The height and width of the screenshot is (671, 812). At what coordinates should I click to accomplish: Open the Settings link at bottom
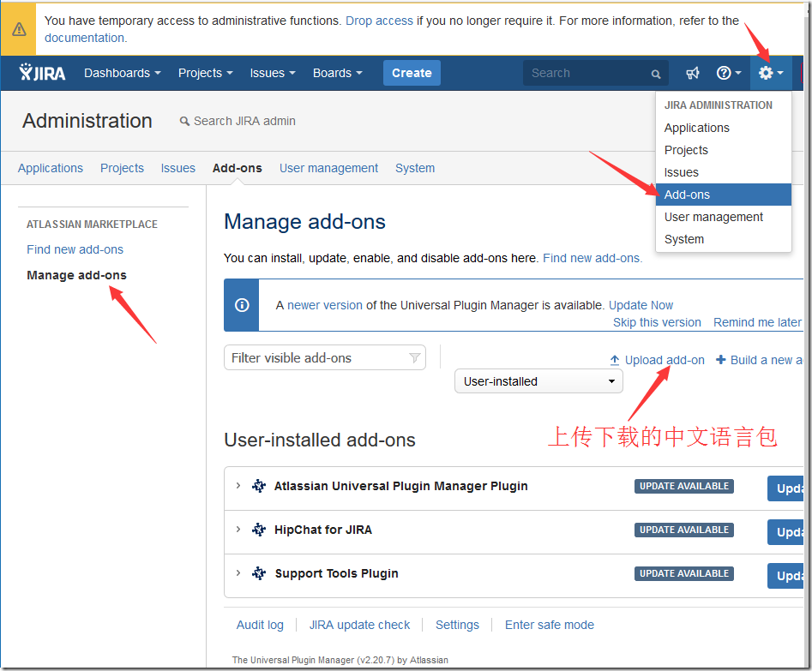457,625
